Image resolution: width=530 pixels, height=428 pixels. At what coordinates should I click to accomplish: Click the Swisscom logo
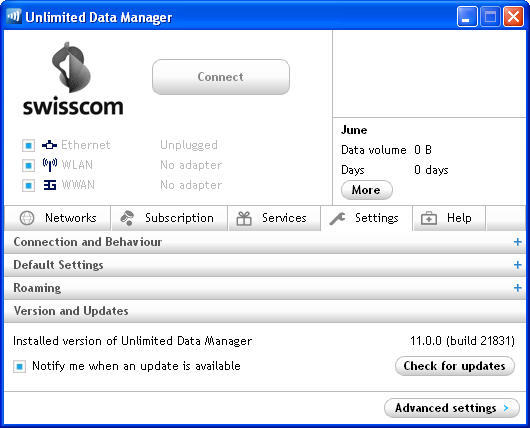pos(73,79)
